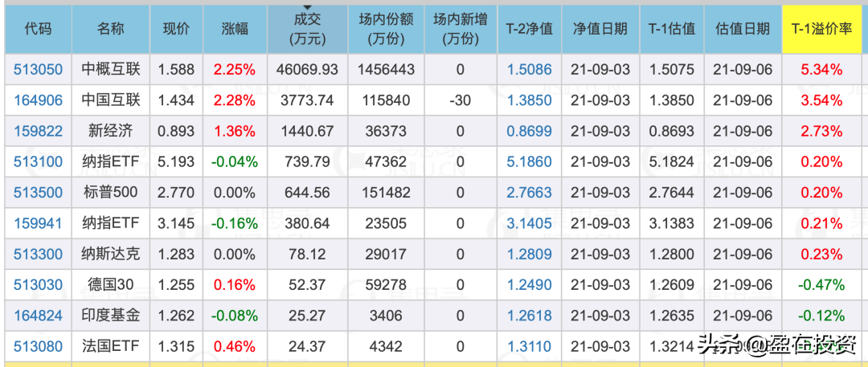Click the 代码 column header
The image size is (868, 367).
[x=38, y=29]
